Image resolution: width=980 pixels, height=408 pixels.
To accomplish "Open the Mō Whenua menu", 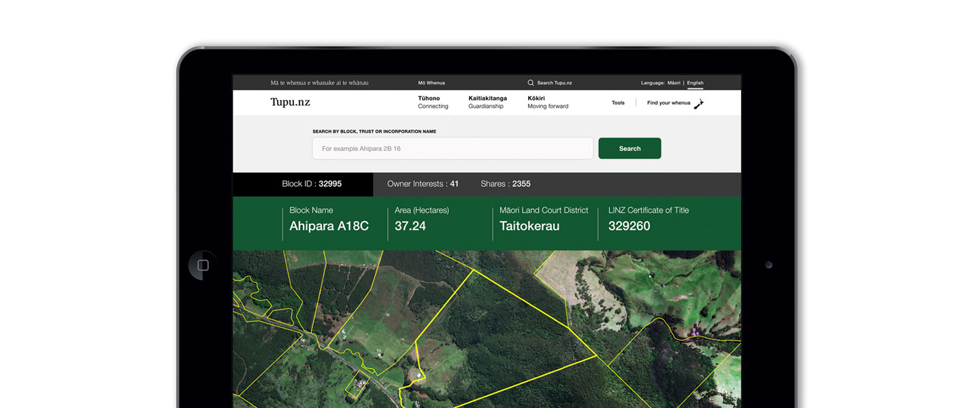I will [431, 82].
